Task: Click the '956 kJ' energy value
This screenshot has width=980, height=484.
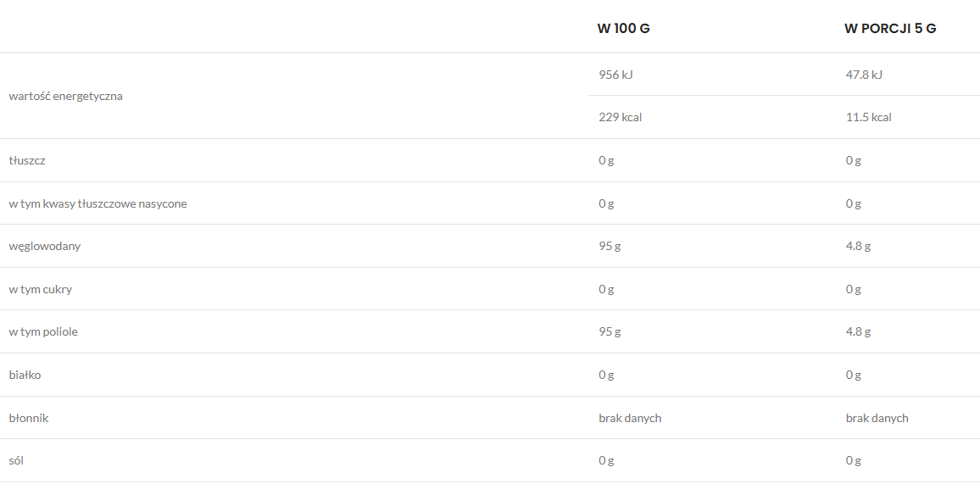Action: click(x=615, y=75)
